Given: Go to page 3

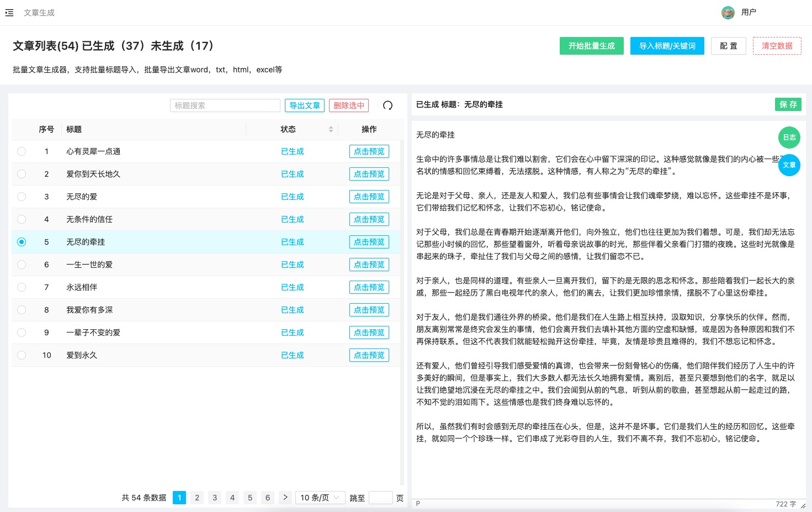Looking at the screenshot, I should (215, 498).
